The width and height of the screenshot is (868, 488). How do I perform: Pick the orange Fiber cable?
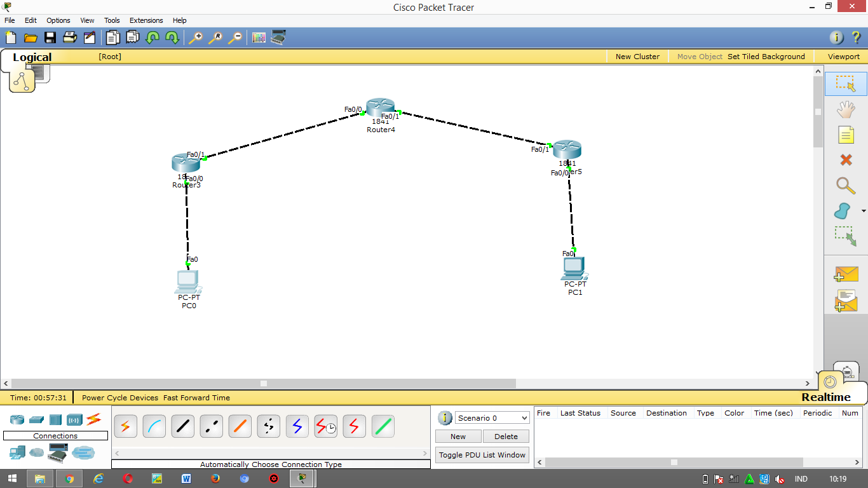click(240, 426)
